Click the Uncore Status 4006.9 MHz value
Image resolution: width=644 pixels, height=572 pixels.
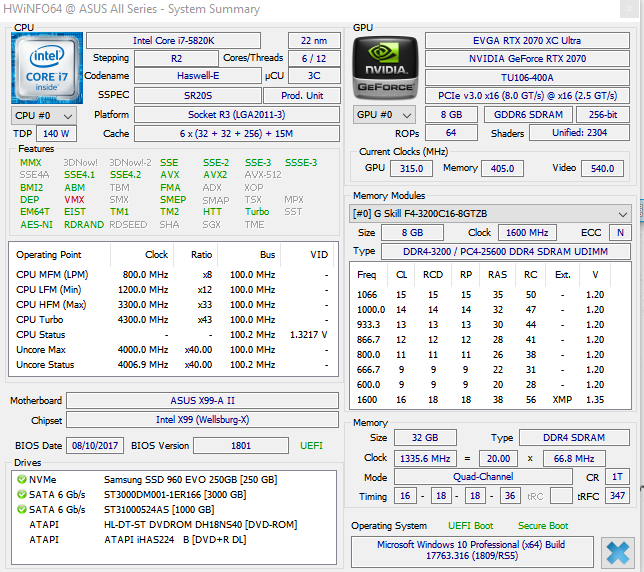[143, 365]
